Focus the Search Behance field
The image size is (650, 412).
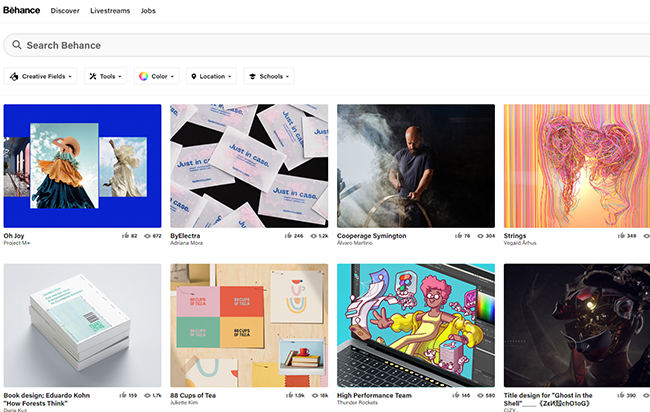point(327,45)
